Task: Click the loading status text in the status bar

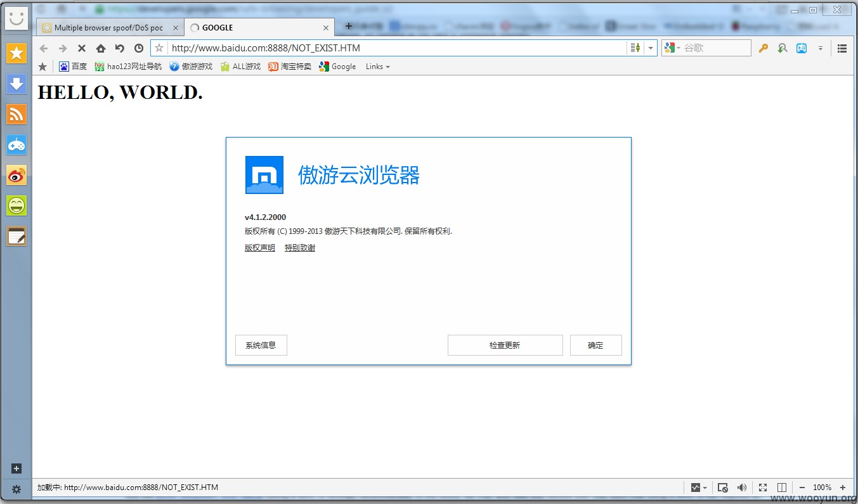Action: pyautogui.click(x=127, y=488)
